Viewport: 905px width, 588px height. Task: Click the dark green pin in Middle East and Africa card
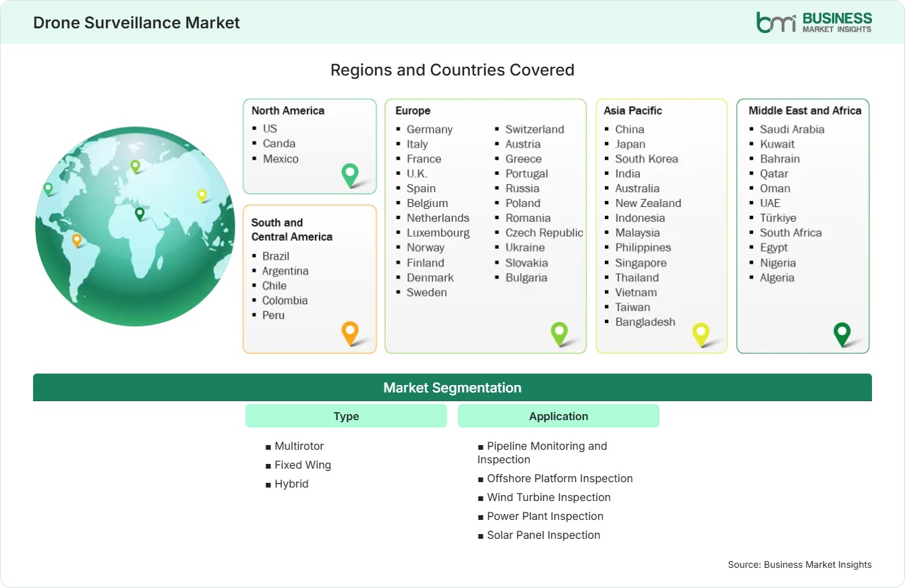pos(842,334)
